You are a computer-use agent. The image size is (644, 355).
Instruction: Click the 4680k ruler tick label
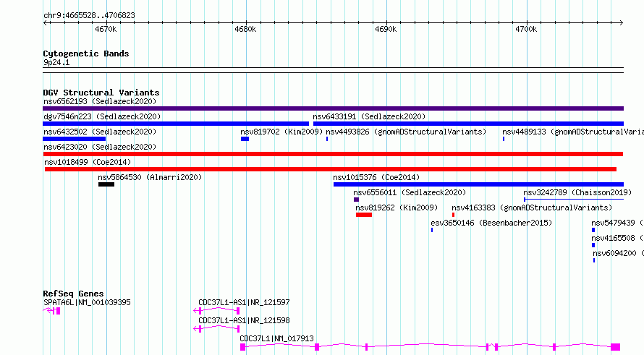point(245,29)
